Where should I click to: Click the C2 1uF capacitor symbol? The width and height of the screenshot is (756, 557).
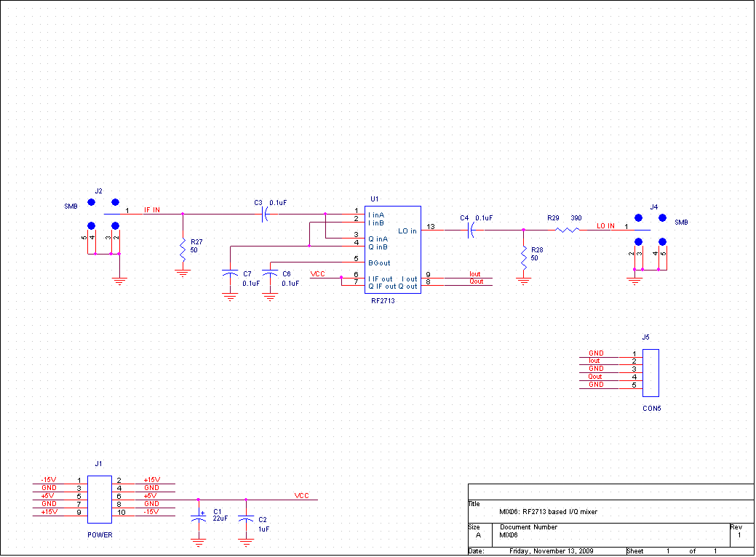pos(246,520)
